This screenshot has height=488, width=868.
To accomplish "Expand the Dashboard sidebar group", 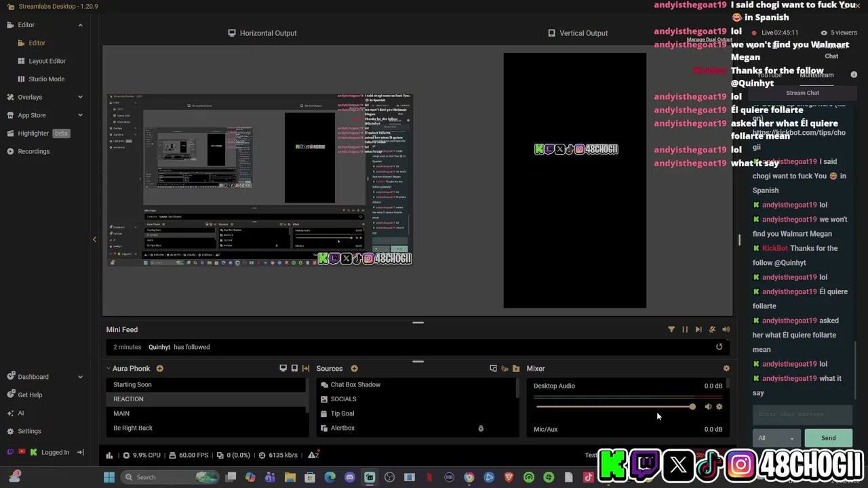I will (x=80, y=377).
